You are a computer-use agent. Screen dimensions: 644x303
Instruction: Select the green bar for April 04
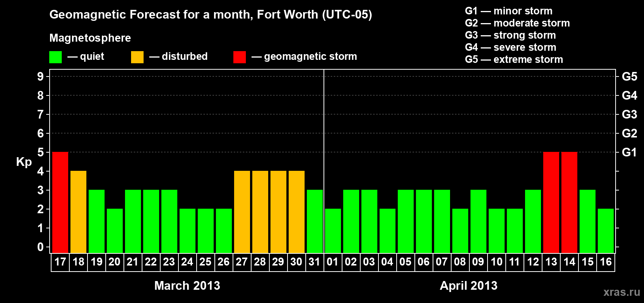click(x=388, y=231)
